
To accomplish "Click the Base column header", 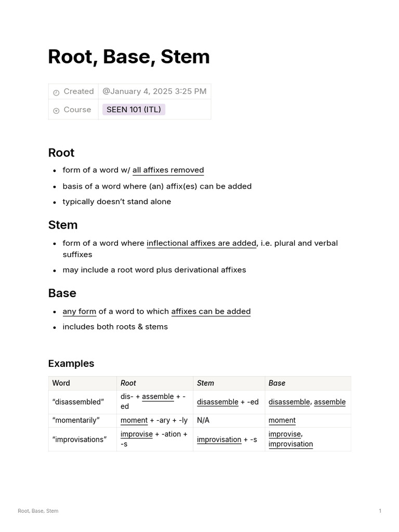I will [x=276, y=383].
